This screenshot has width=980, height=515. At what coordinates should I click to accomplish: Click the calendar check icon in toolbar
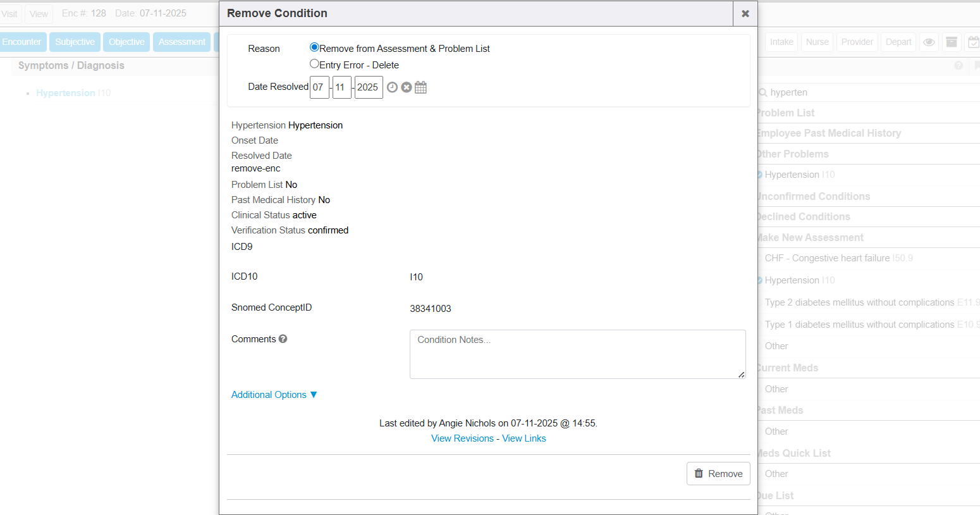[974, 42]
